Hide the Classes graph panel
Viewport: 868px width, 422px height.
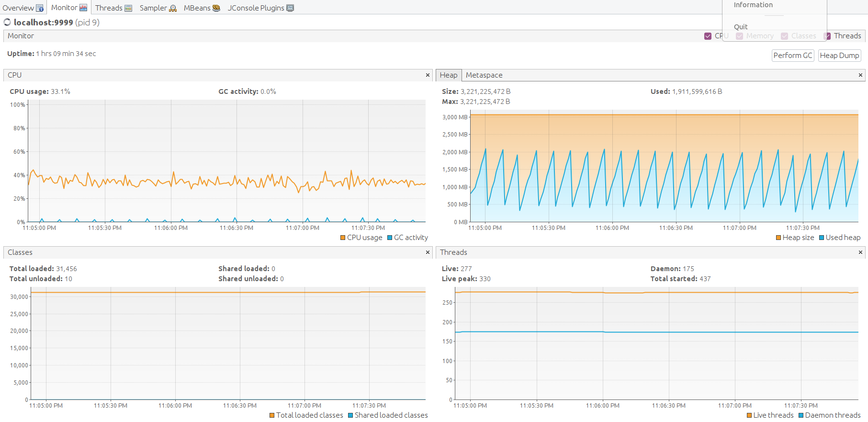pyautogui.click(x=428, y=252)
